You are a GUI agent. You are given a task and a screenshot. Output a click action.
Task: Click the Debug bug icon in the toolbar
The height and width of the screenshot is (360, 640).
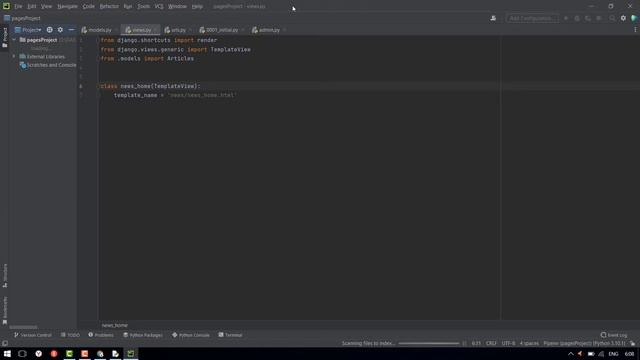pos(577,18)
